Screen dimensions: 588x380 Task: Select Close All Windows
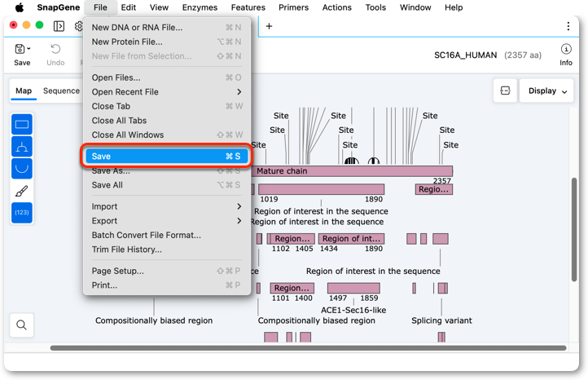pyautogui.click(x=166, y=135)
